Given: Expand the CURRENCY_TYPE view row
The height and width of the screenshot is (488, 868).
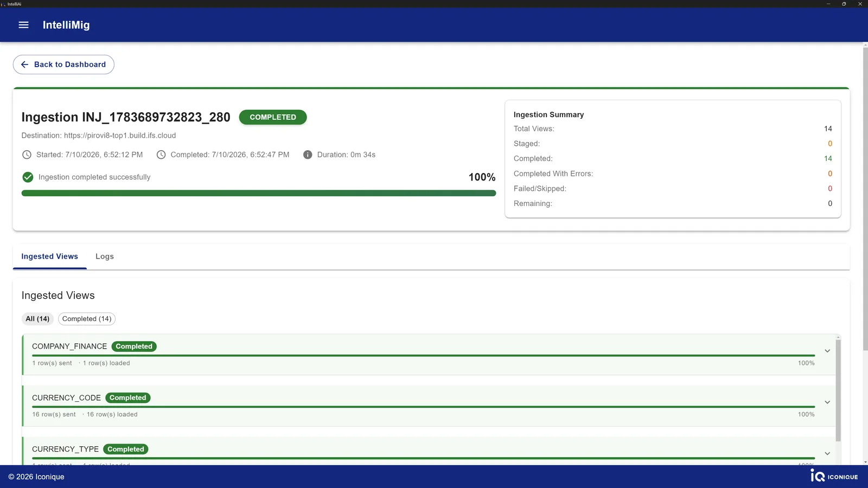Looking at the screenshot, I should pos(827,453).
